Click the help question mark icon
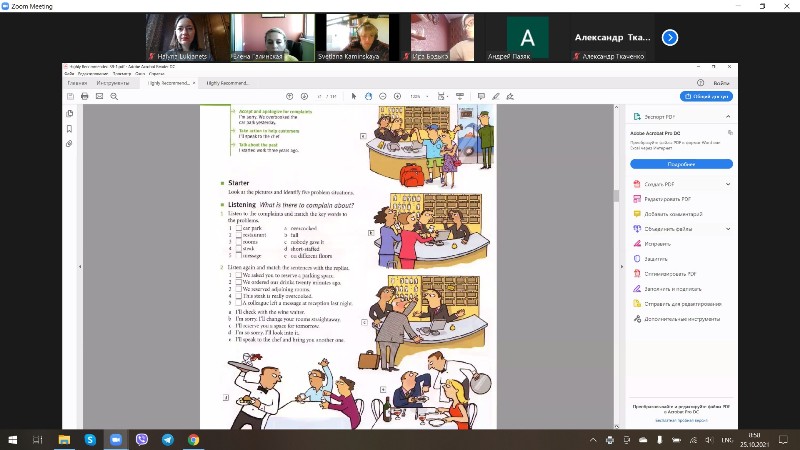 [x=701, y=83]
